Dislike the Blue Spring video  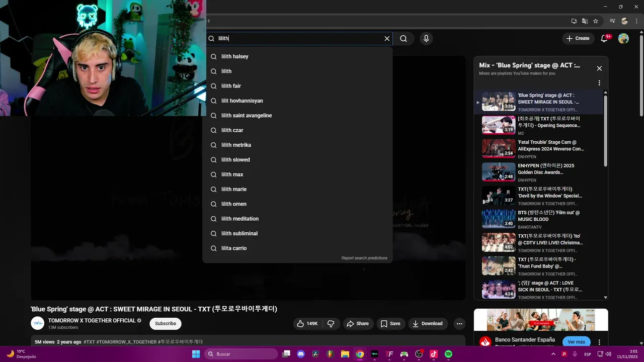click(x=331, y=324)
